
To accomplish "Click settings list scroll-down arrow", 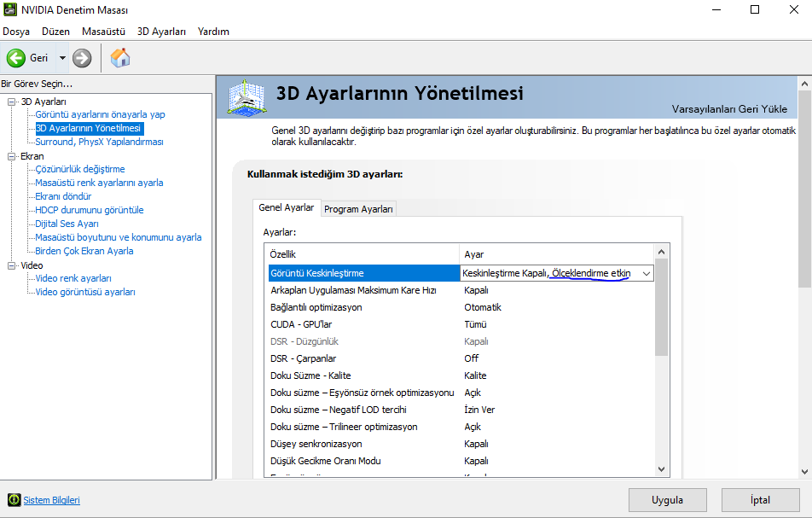I will [x=661, y=469].
